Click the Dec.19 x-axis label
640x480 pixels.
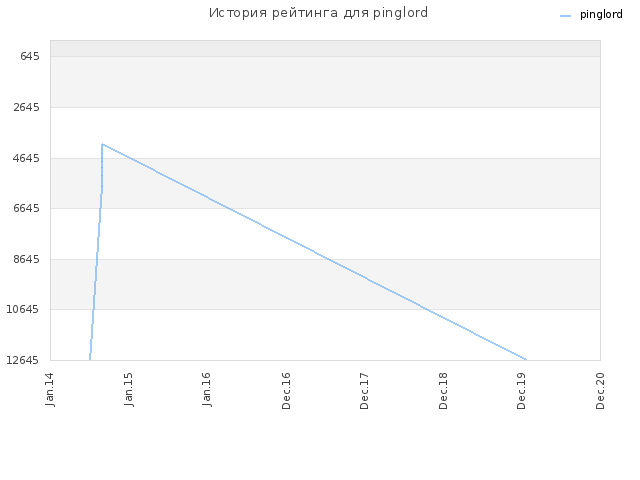click(521, 391)
